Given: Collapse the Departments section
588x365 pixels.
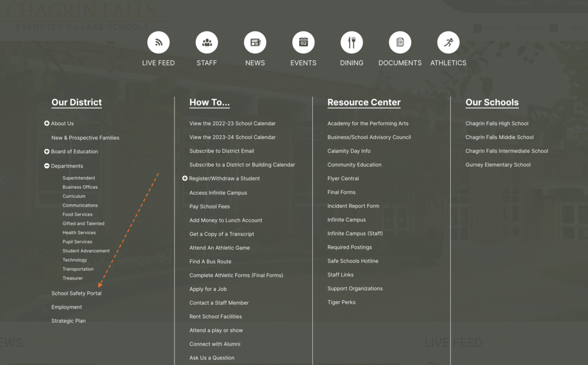Looking at the screenshot, I should [x=47, y=166].
